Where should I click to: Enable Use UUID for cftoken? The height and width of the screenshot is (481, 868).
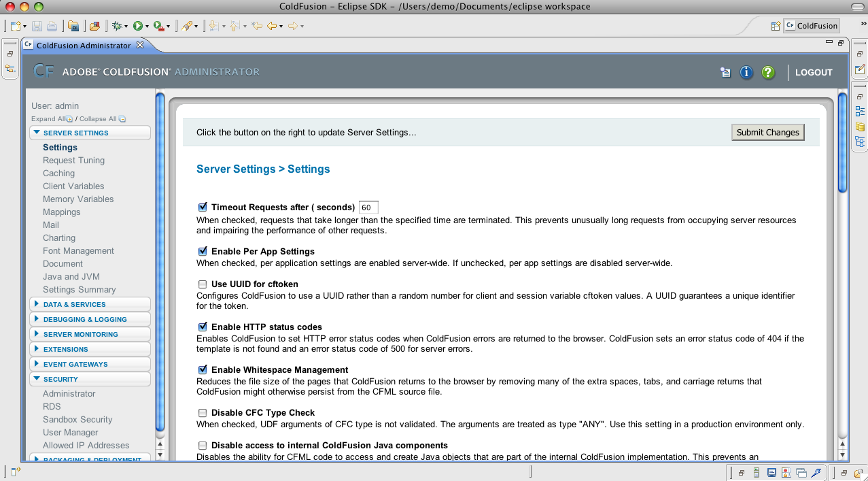click(x=202, y=284)
